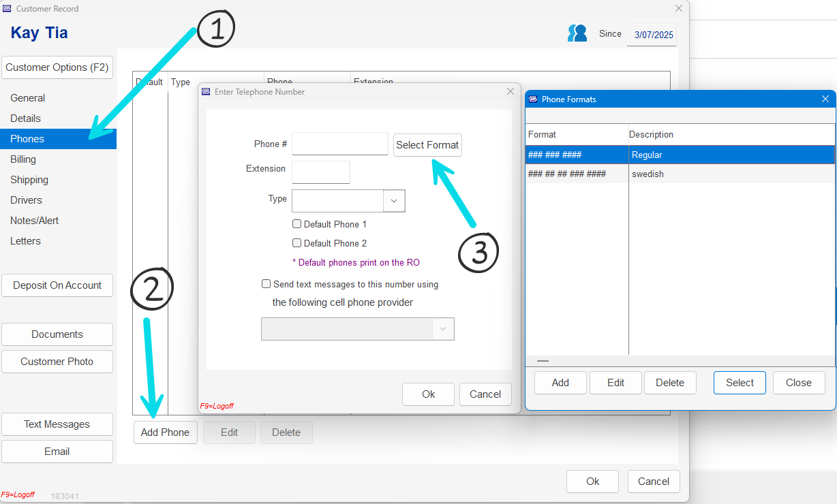Screen dimensions: 837x504
Task: Switch to the Billing section
Action: [23, 159]
